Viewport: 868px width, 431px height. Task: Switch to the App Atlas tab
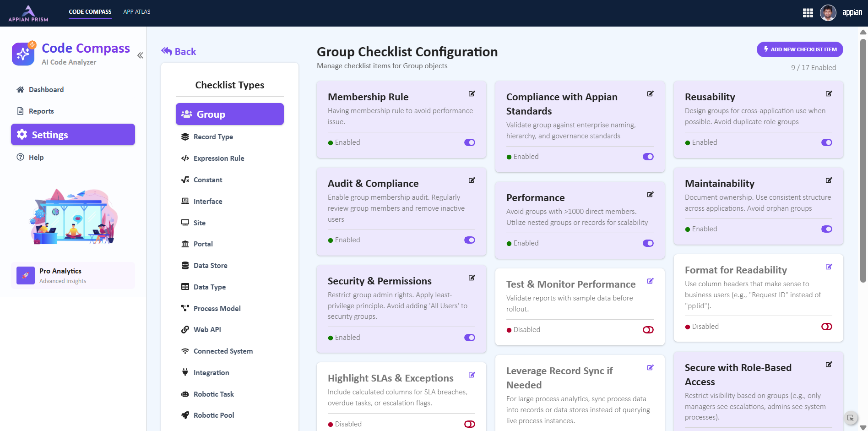point(136,12)
